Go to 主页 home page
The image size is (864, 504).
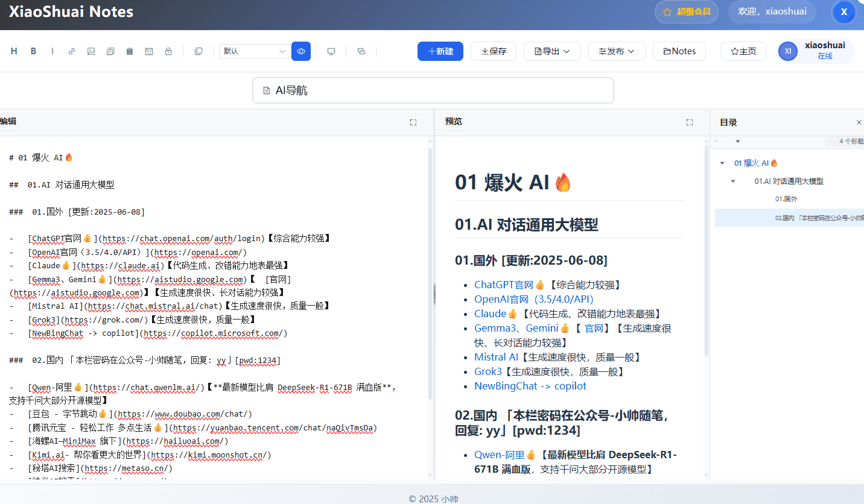tap(743, 51)
